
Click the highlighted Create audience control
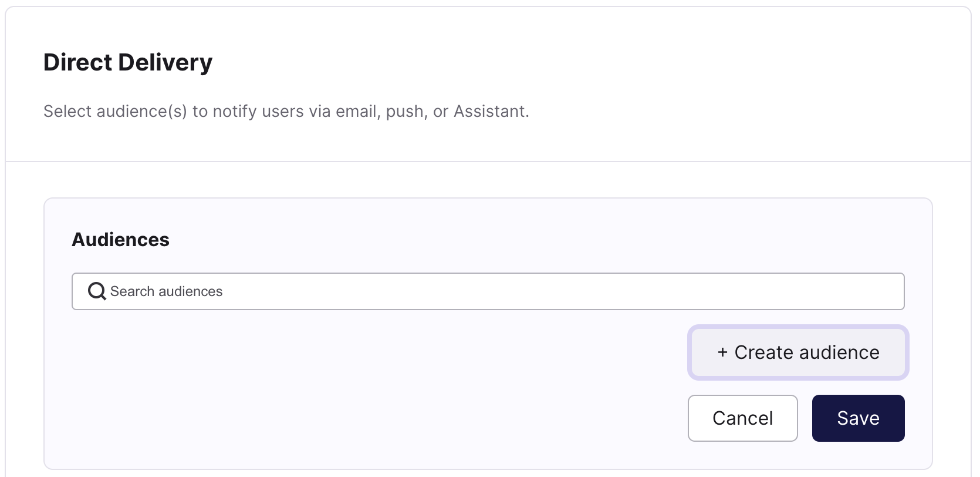798,352
